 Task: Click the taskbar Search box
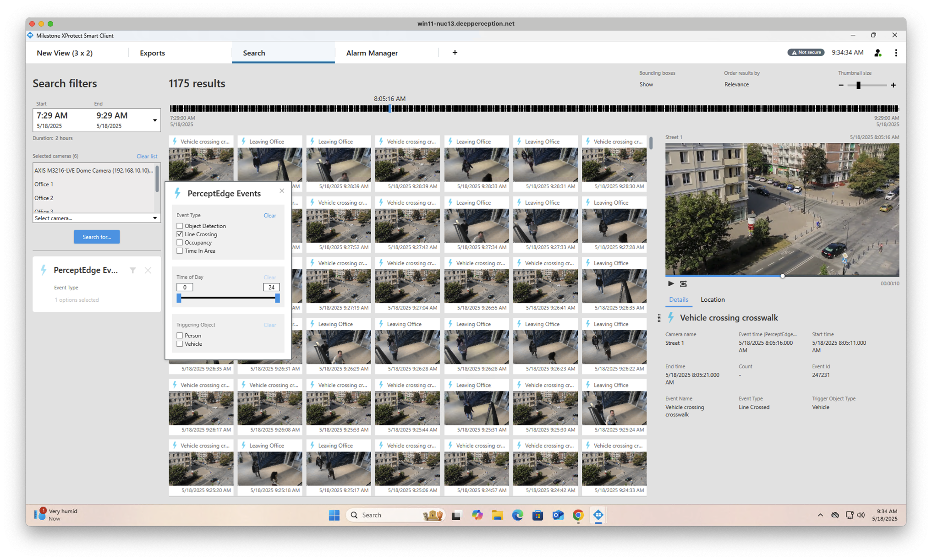(395, 515)
